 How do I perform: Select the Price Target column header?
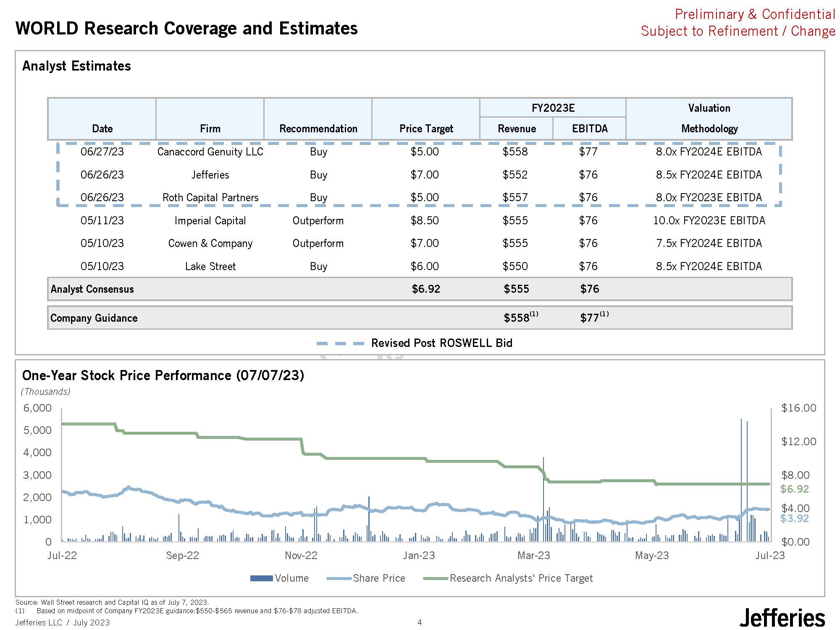[x=426, y=129]
